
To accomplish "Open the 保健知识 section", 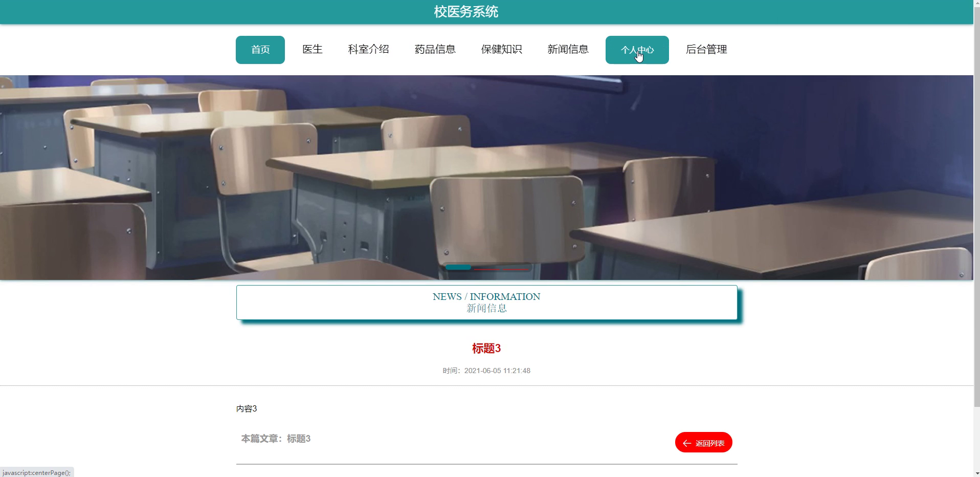I will [x=502, y=50].
